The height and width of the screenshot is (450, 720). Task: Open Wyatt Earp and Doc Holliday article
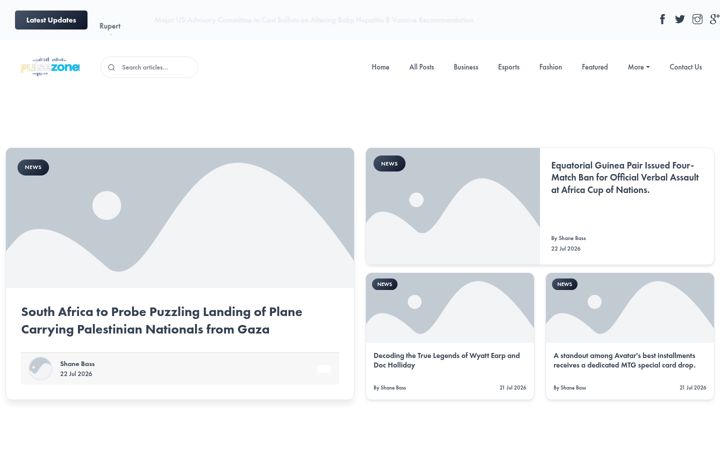446,360
